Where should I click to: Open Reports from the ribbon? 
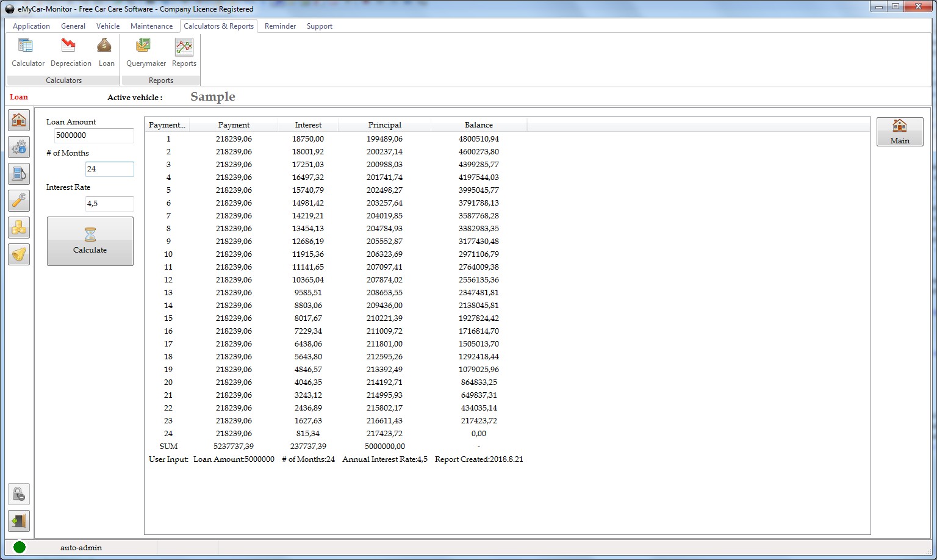[x=184, y=52]
